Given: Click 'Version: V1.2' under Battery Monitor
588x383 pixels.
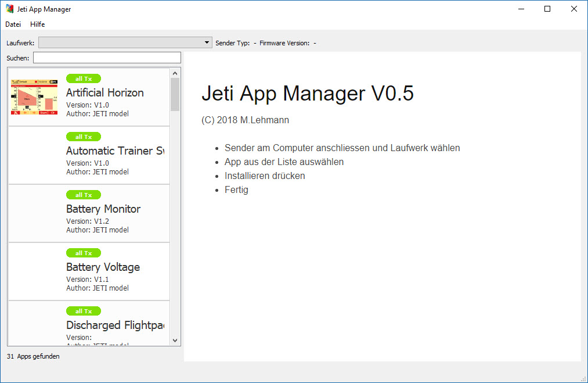Looking at the screenshot, I should point(88,221).
